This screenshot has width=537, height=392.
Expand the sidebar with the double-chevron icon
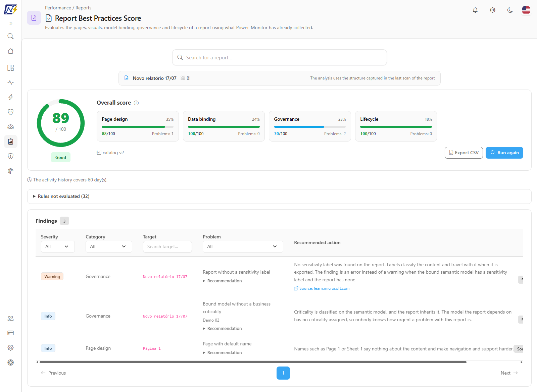(x=11, y=23)
